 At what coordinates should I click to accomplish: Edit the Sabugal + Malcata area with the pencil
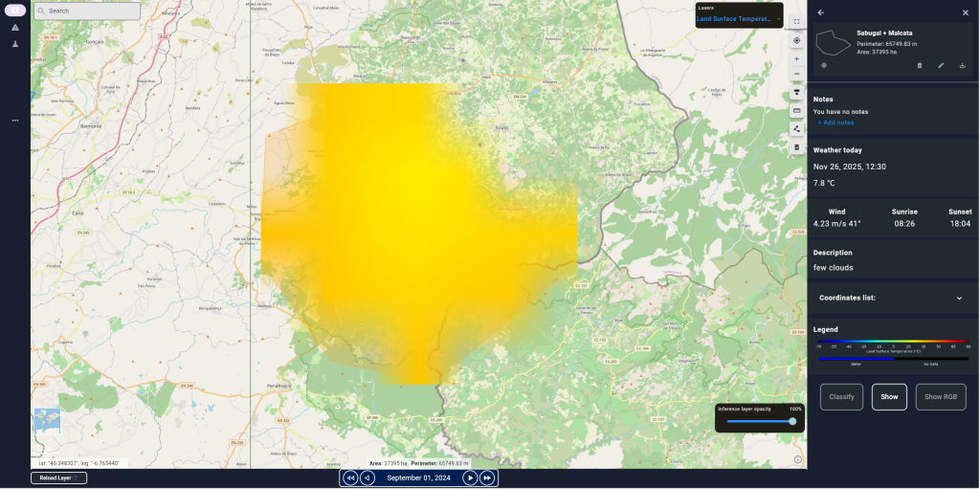click(941, 65)
